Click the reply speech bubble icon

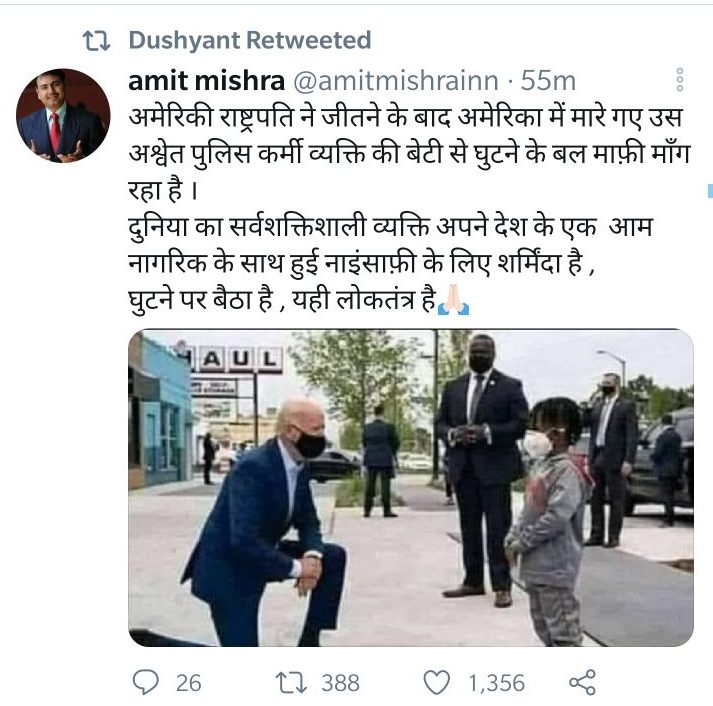(146, 681)
